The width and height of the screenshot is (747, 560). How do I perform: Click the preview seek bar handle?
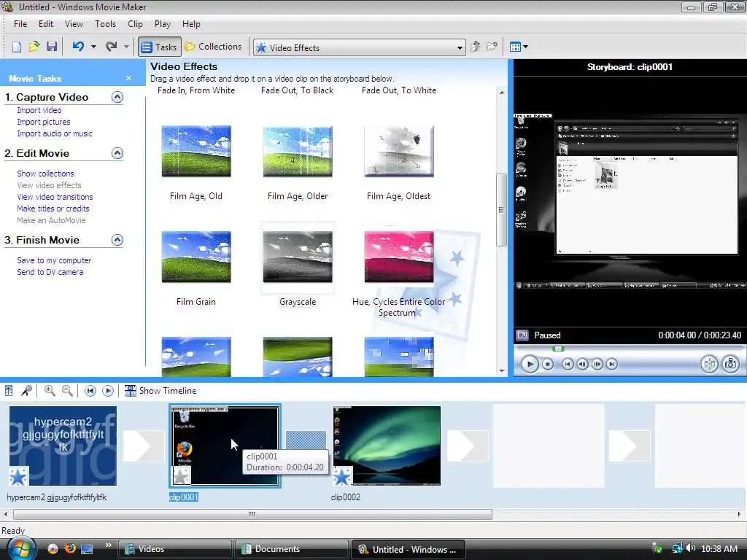(x=558, y=349)
